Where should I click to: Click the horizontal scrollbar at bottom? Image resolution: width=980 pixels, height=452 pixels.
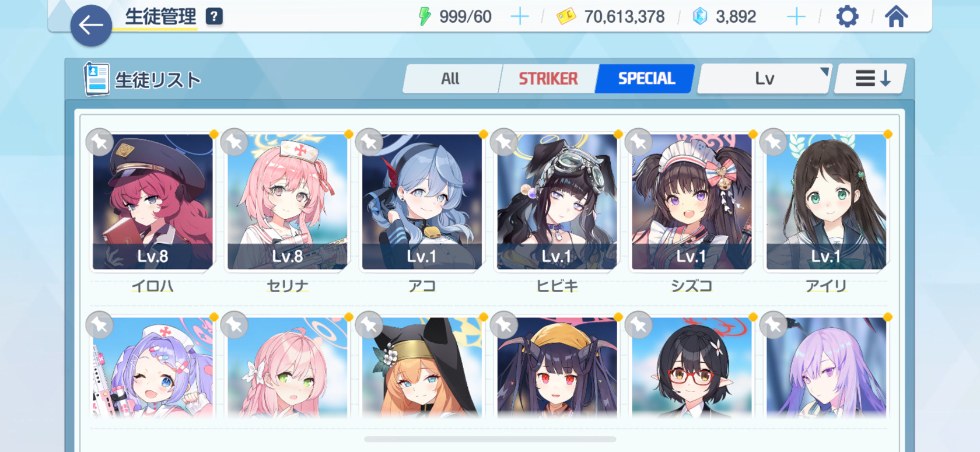coord(490,439)
